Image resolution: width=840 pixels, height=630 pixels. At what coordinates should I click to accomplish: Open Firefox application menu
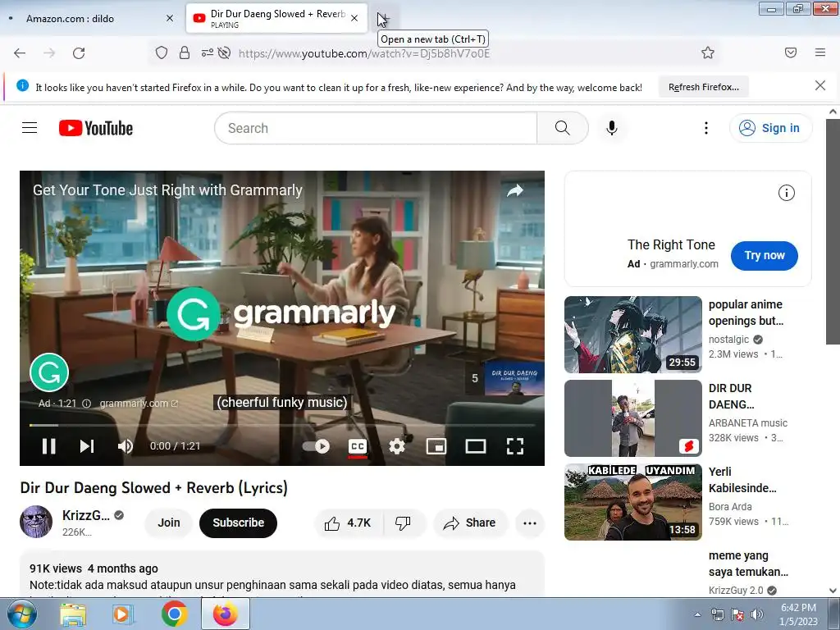point(820,52)
